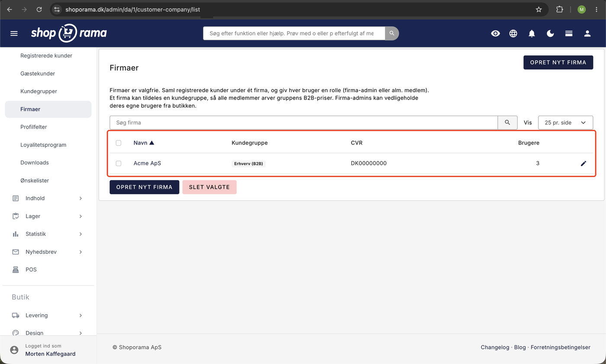Image resolution: width=606 pixels, height=364 pixels.
Task: Expand Design menu chevron
Action: tap(81, 333)
